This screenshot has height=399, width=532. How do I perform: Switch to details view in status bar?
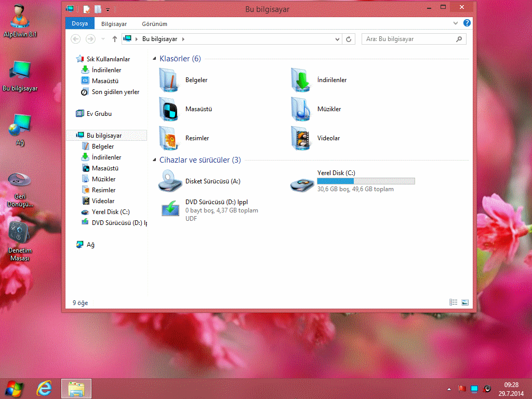(453, 302)
